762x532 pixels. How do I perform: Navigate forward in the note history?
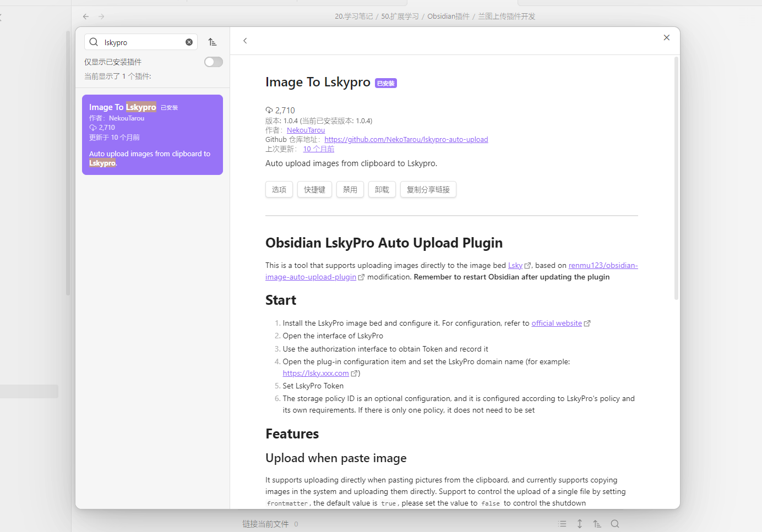[101, 17]
